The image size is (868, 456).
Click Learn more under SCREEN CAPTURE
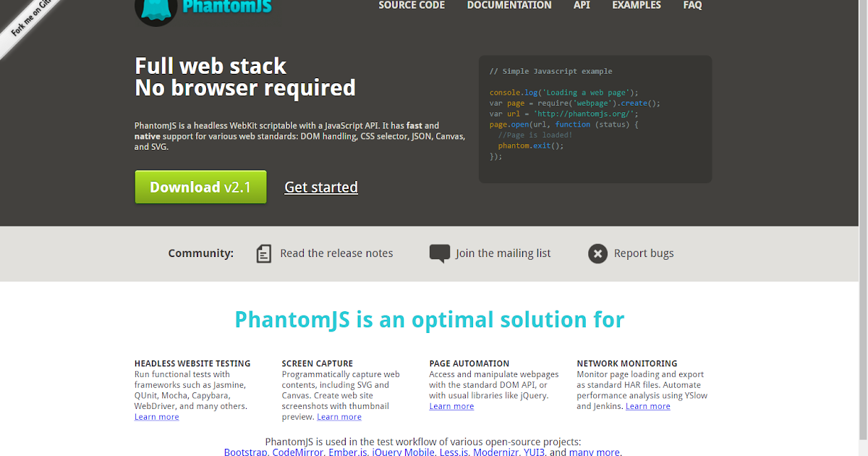point(339,416)
